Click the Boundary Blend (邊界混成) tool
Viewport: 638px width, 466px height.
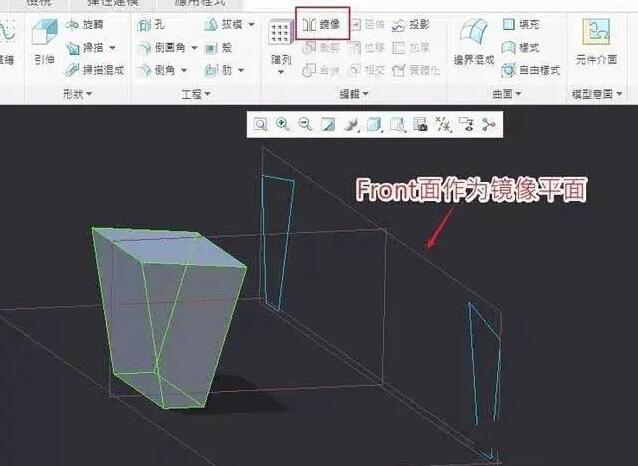474,42
